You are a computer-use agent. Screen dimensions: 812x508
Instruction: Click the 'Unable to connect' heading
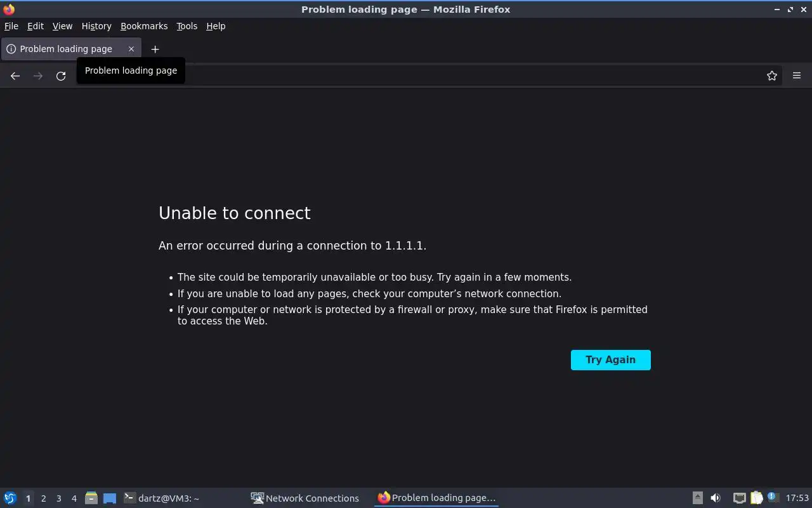point(235,213)
